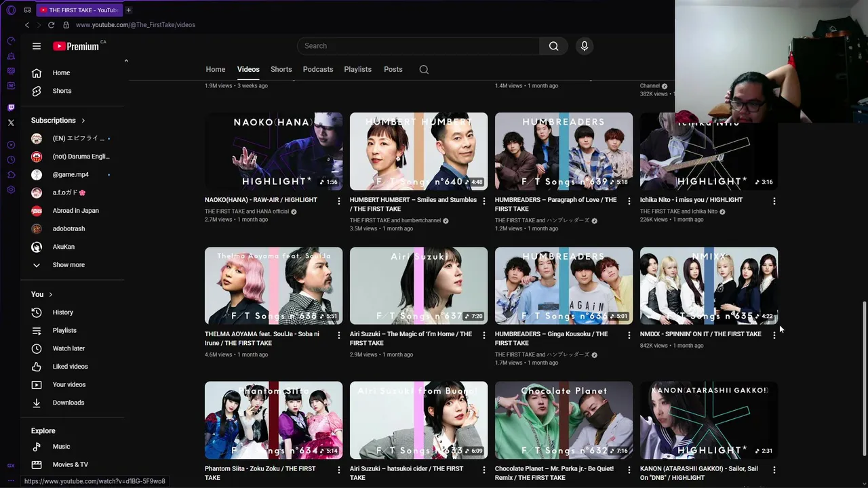Open options menu for Paragraph of Love video
This screenshot has width=868, height=488.
(629, 201)
